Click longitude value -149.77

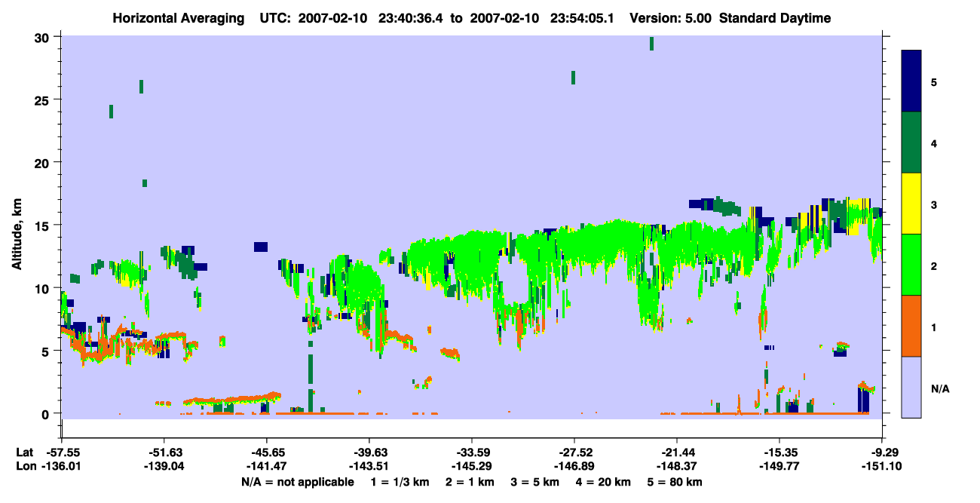click(x=779, y=467)
